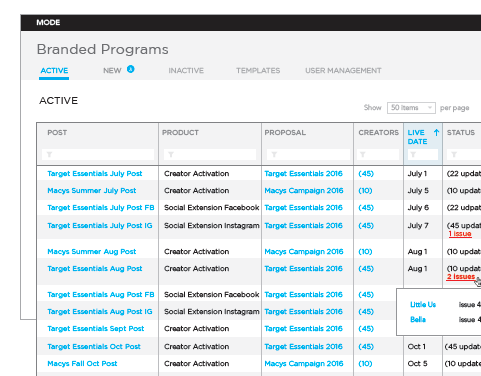Viewport: 481px width, 376px height.
Task: Open the NEW tab
Action: click(x=112, y=71)
